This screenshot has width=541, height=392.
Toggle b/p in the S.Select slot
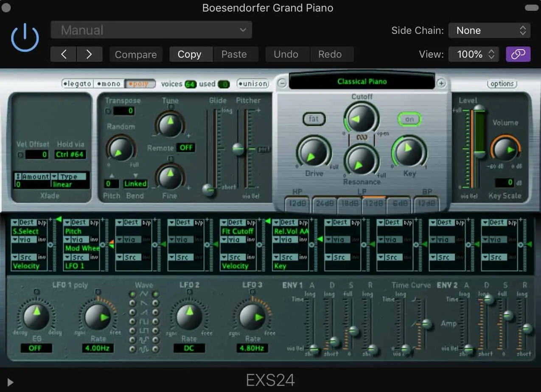click(x=42, y=222)
